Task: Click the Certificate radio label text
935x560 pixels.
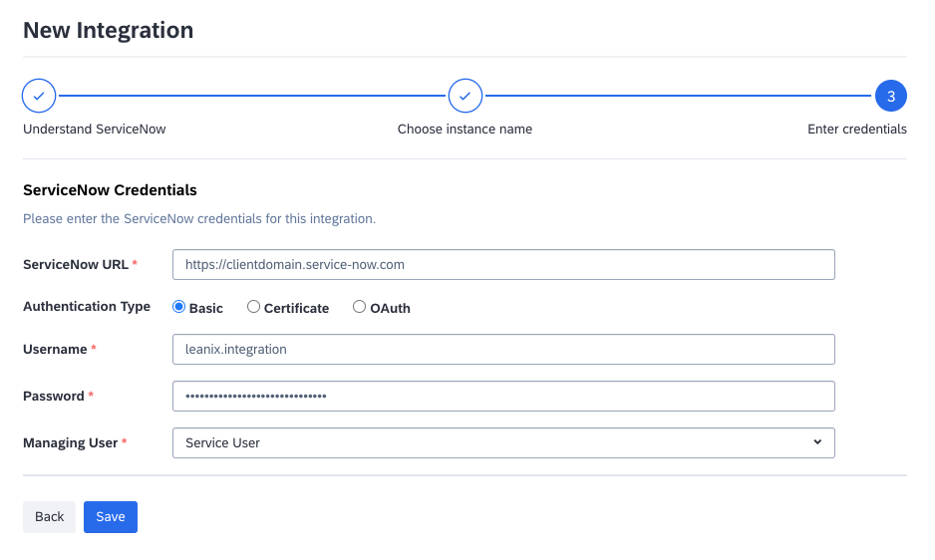Action: click(x=296, y=308)
